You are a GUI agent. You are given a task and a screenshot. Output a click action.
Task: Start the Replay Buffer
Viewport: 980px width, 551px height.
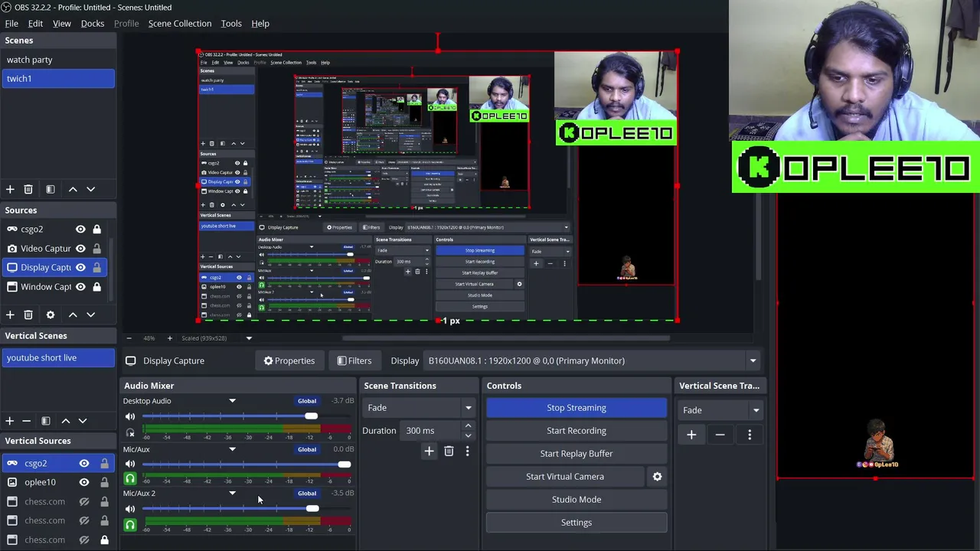click(577, 454)
